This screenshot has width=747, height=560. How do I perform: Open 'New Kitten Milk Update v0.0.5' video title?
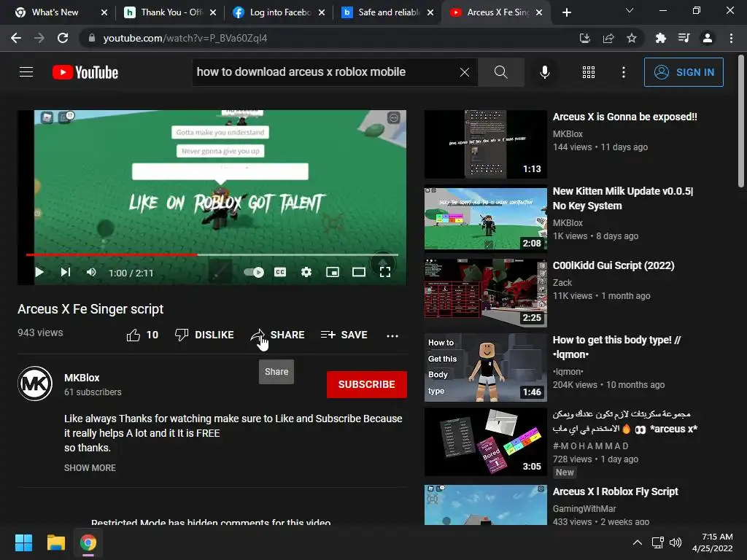623,198
